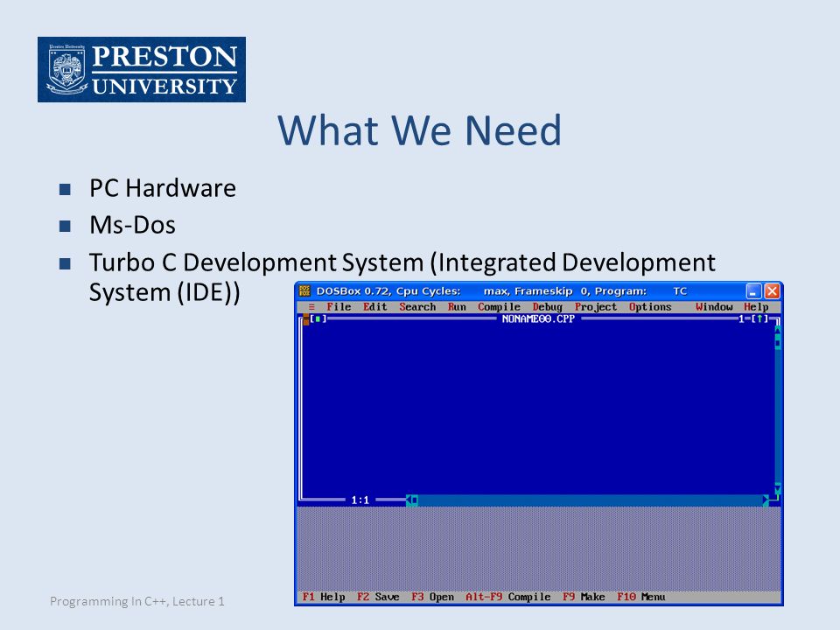Click the editor zoom arrow [↑] icon
840x630 pixels.
(759, 318)
